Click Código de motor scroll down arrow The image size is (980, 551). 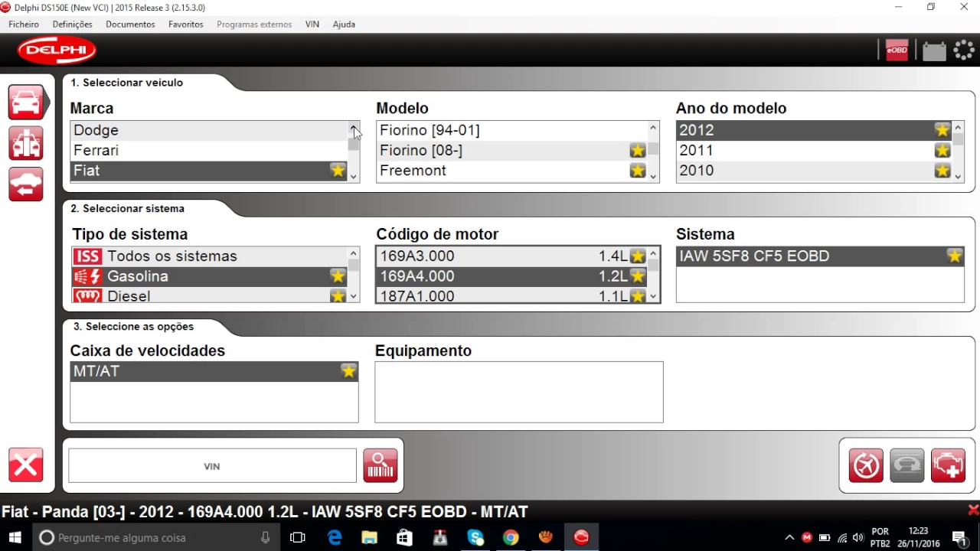tap(653, 297)
